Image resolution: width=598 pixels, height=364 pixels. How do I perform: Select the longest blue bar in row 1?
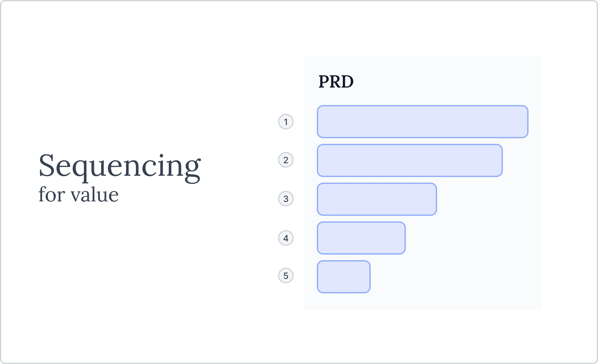(x=422, y=122)
